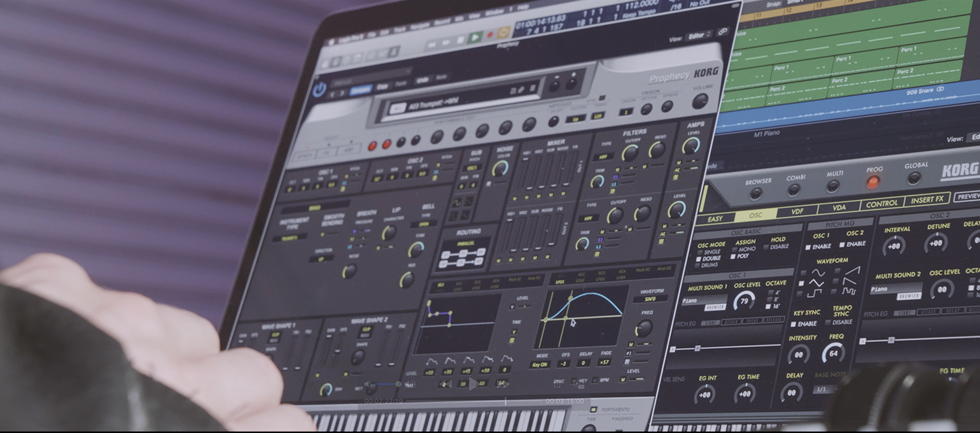Click the arpeggio TEMPO value 120
This screenshot has height=433, width=980.
597,117
